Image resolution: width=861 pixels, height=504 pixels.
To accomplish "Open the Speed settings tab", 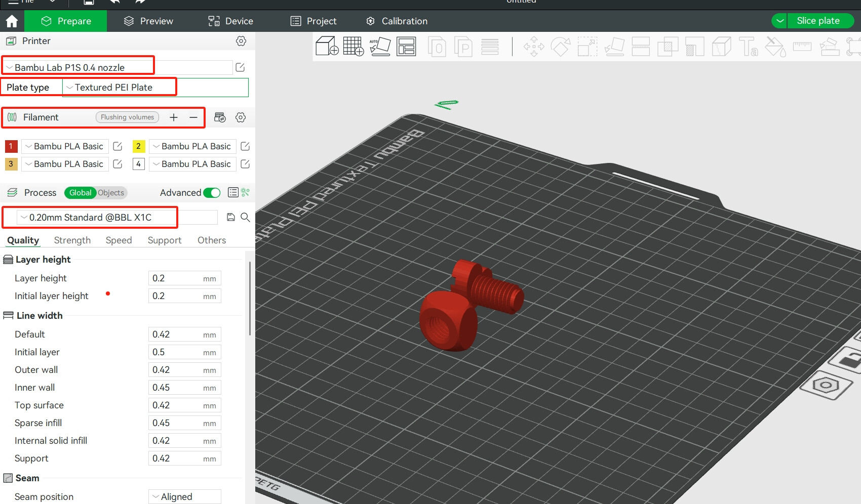I will pyautogui.click(x=119, y=240).
